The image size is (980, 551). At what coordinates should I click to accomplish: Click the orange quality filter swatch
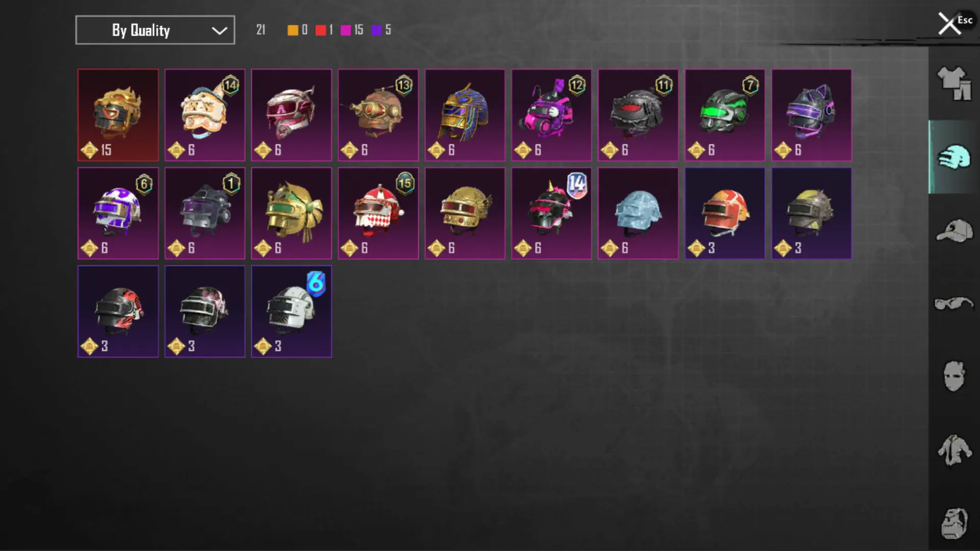coord(292,30)
